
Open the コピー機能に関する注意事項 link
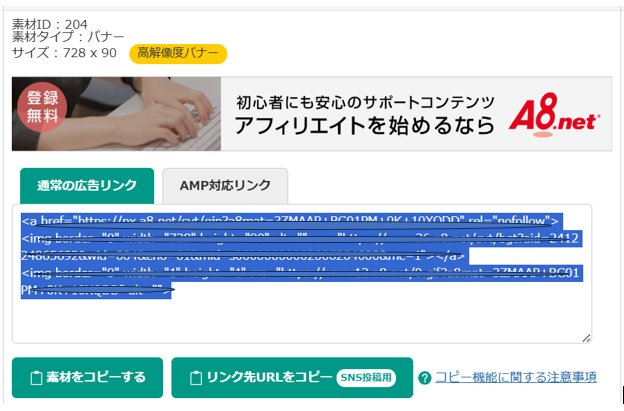(516, 377)
